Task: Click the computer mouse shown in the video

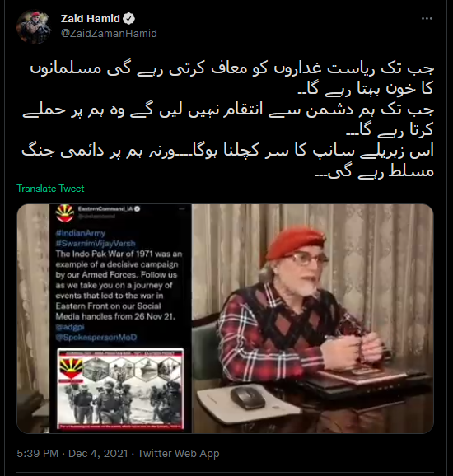Action: click(248, 398)
